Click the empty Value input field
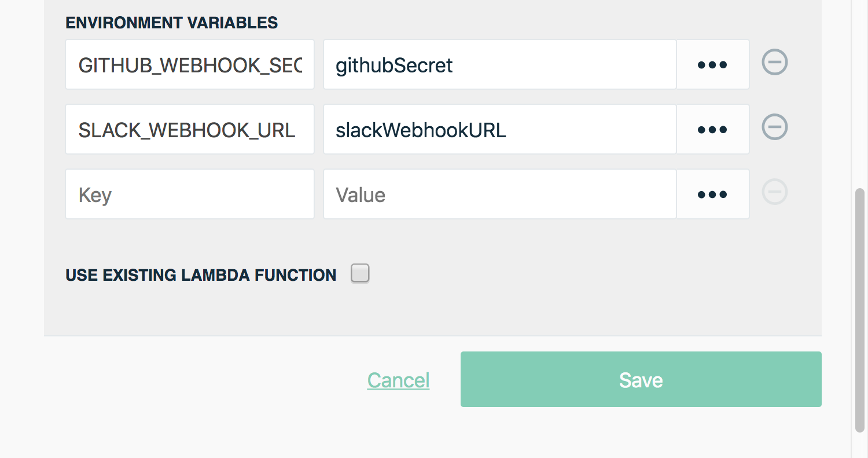Viewport: 868px width, 458px height. click(499, 194)
